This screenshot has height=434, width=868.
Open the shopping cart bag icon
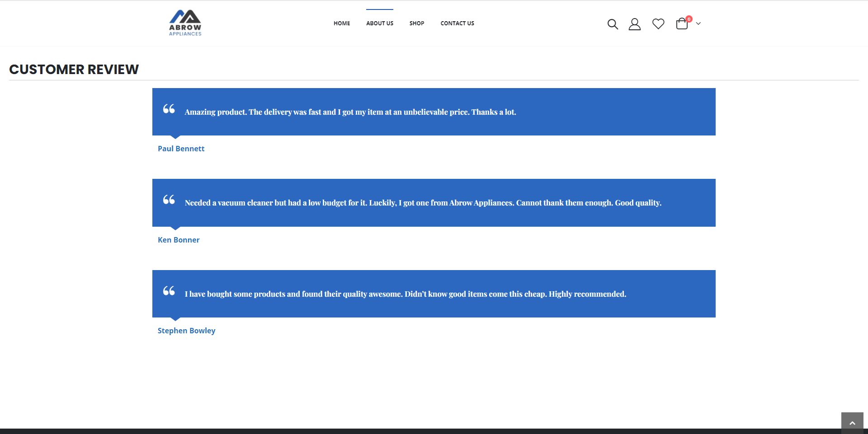pyautogui.click(x=682, y=24)
